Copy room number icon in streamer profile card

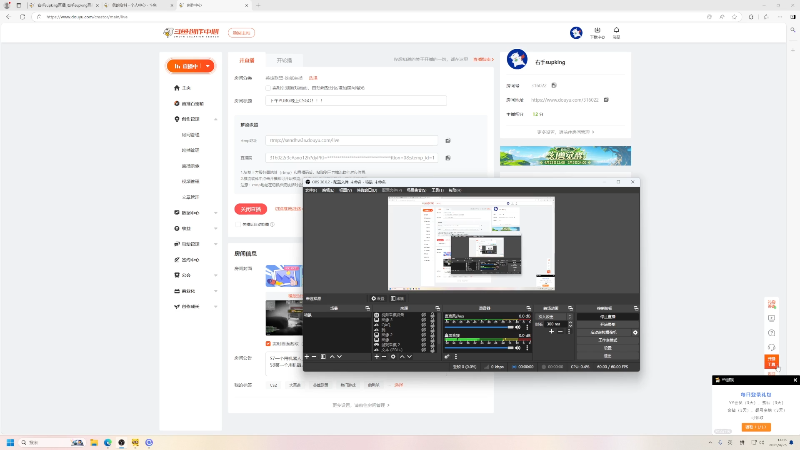tap(554, 85)
